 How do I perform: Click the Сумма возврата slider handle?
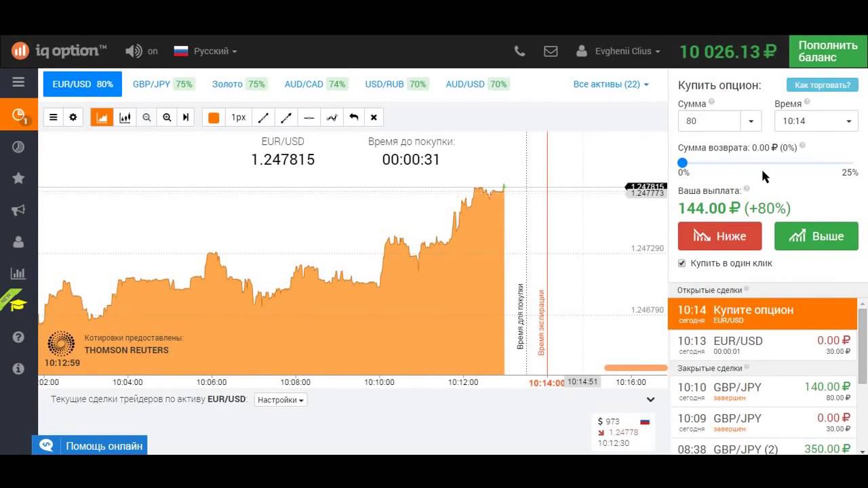coord(683,163)
